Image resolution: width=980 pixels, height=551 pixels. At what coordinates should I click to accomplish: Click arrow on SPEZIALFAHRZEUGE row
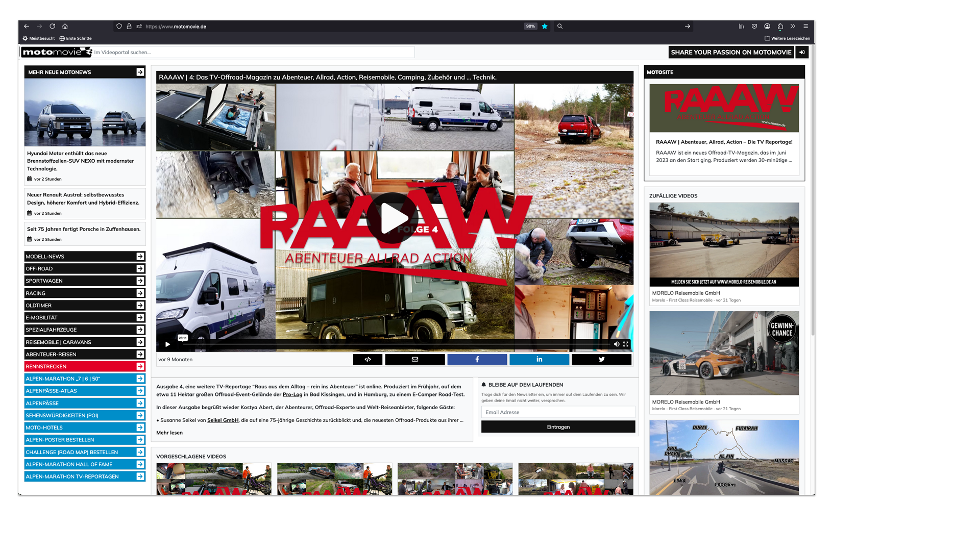click(140, 330)
